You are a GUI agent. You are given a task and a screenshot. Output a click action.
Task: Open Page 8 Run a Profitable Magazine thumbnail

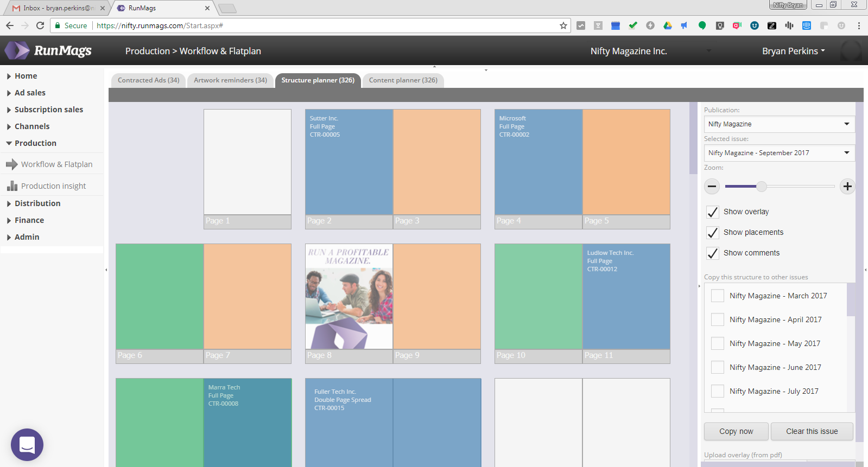(349, 296)
